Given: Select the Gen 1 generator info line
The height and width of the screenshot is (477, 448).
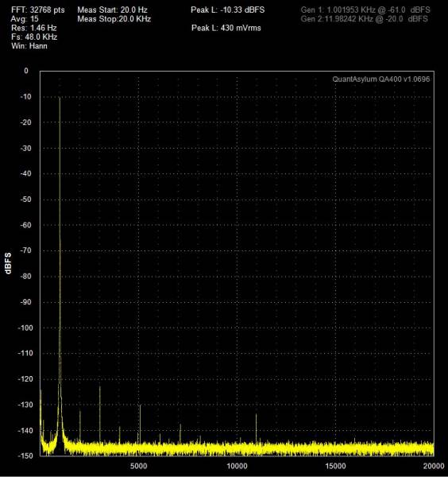Looking at the screenshot, I should 365,10.
